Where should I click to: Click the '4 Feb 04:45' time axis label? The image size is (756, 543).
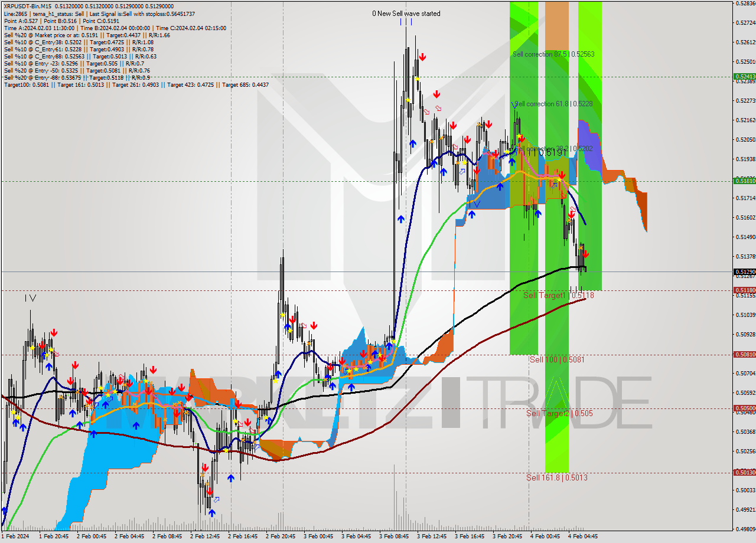click(582, 537)
